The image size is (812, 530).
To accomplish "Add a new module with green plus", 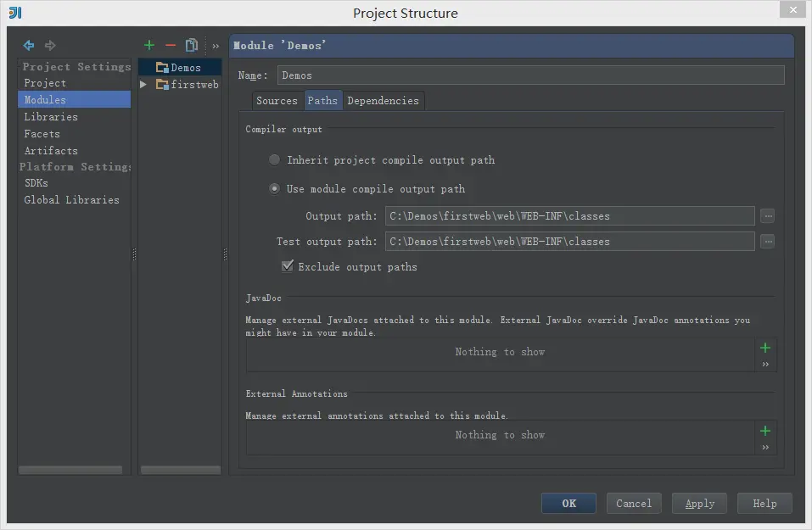I will [x=149, y=46].
